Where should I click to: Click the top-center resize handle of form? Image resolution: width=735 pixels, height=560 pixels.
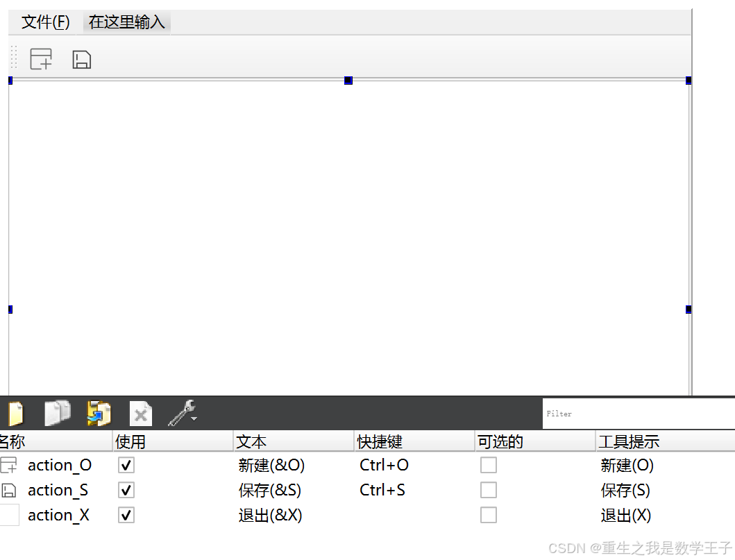tap(348, 80)
